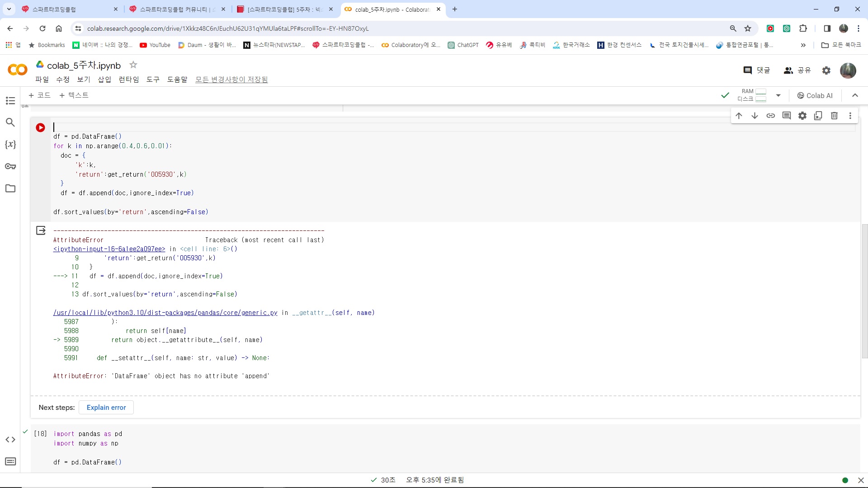This screenshot has height=488, width=868.
Task: Click into the code editor at df.sort_values line
Action: coord(131,212)
